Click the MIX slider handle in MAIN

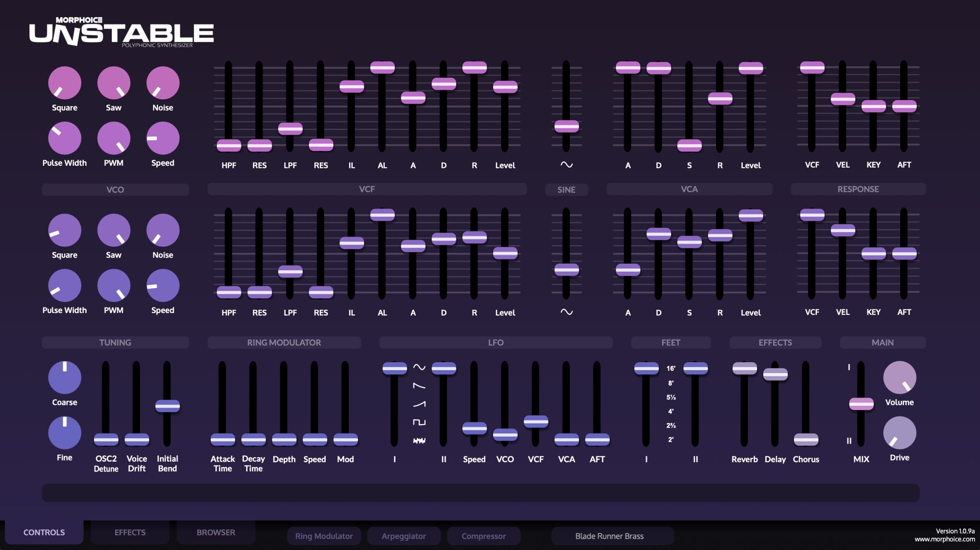coord(861,404)
